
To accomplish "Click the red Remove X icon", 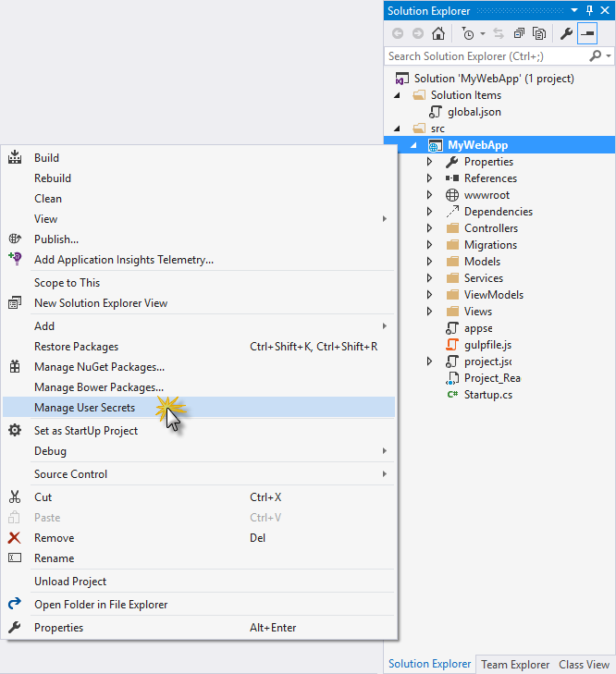I will 15,537.
